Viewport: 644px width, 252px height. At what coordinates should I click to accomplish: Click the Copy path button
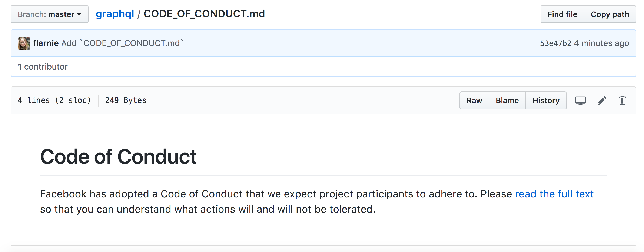(610, 14)
